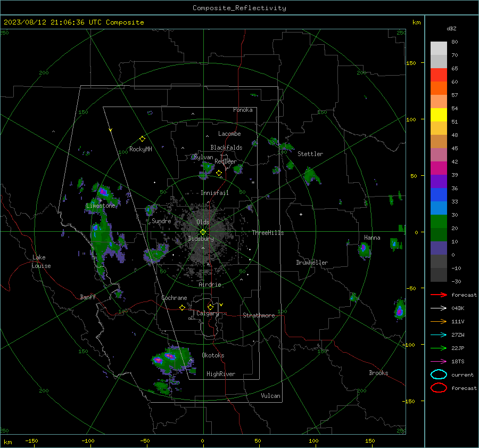Click the yellow diamond marker near RedDeer
479x448 pixels.
tap(219, 173)
